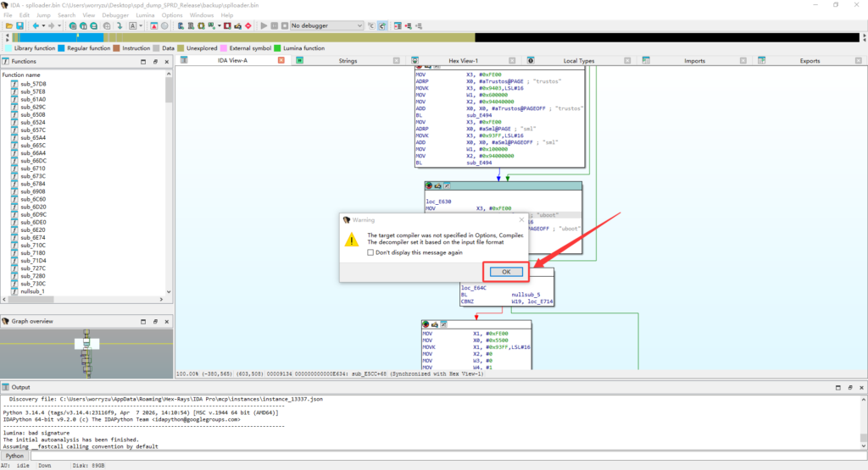Click the Save database floppy icon
The width and height of the screenshot is (868, 470).
[x=20, y=26]
